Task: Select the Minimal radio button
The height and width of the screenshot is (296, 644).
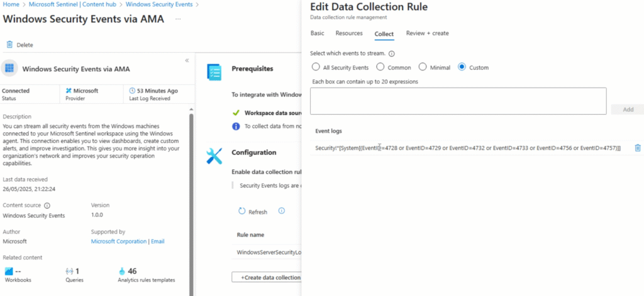Action: click(423, 67)
